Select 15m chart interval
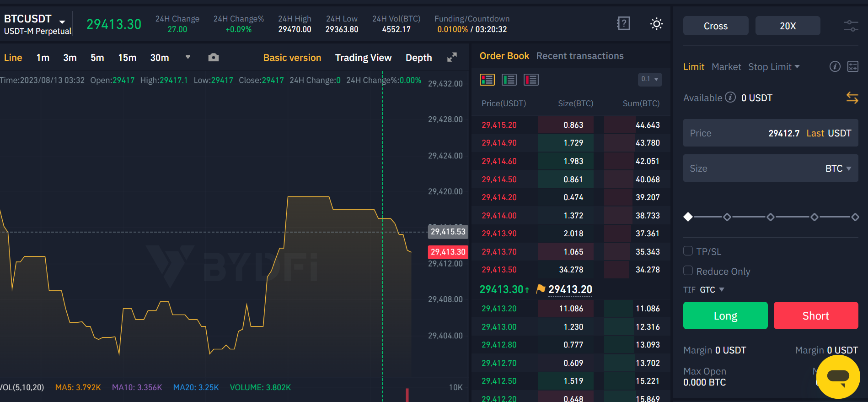868x402 pixels. coord(127,58)
